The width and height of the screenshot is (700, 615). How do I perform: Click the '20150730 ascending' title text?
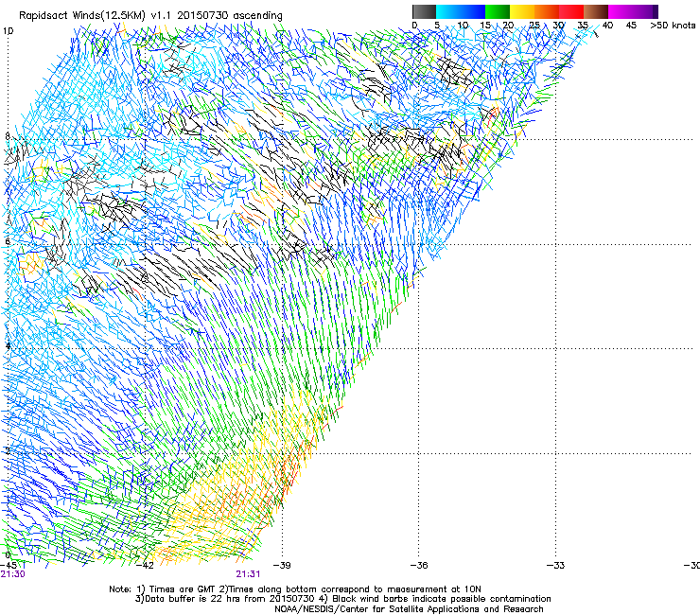230,16
